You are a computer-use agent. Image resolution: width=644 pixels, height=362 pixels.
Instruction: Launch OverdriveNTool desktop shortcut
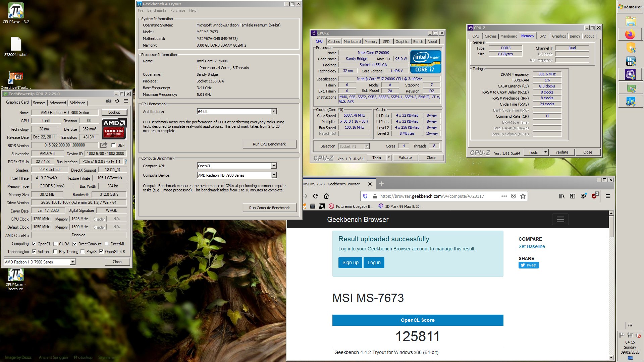coord(16,80)
